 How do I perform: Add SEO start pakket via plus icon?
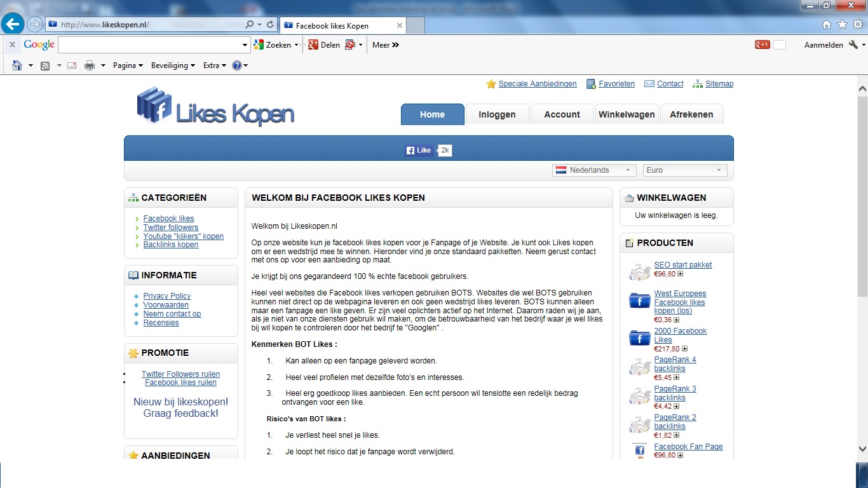coord(681,274)
